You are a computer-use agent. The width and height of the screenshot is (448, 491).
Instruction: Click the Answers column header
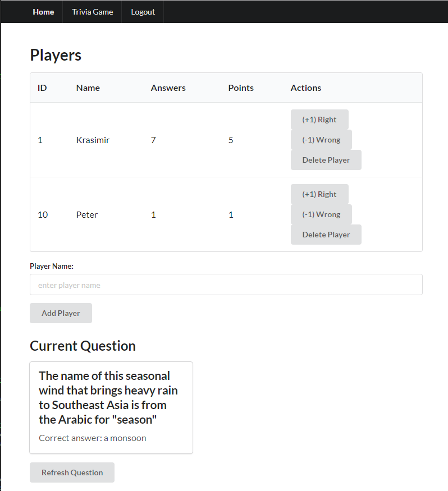click(168, 88)
